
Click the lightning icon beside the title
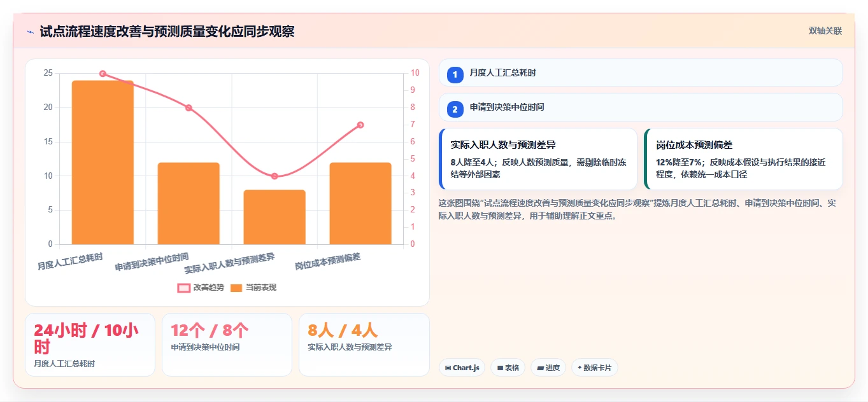[x=30, y=32]
